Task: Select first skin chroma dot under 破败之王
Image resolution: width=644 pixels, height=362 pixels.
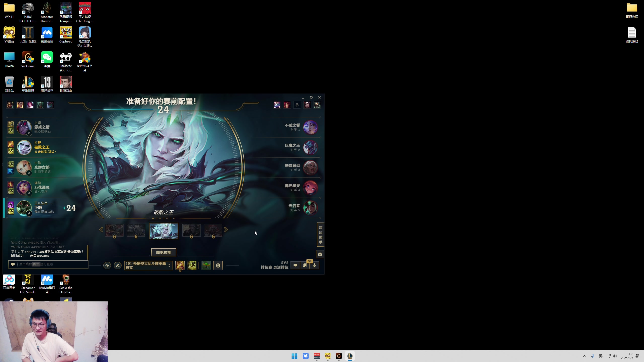Action: 153,218
